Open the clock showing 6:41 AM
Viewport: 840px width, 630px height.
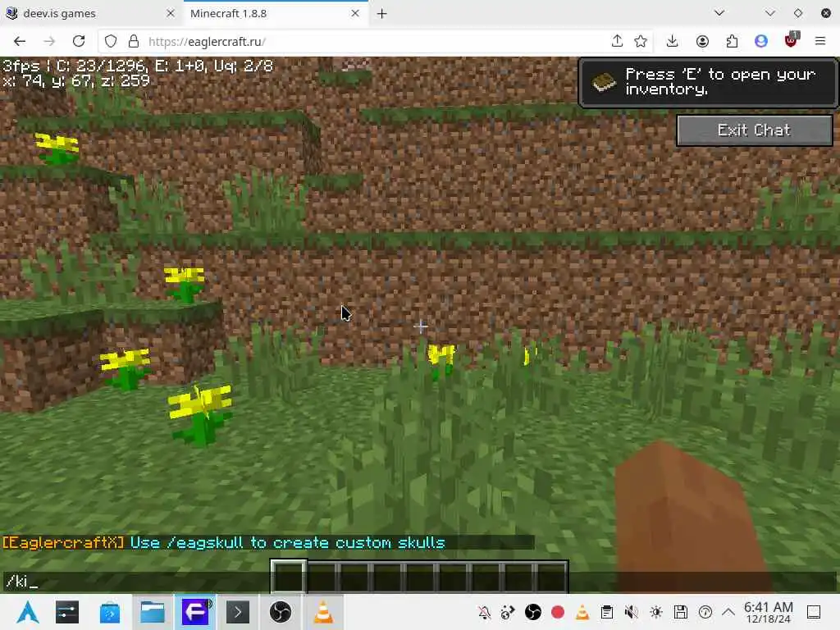(769, 612)
